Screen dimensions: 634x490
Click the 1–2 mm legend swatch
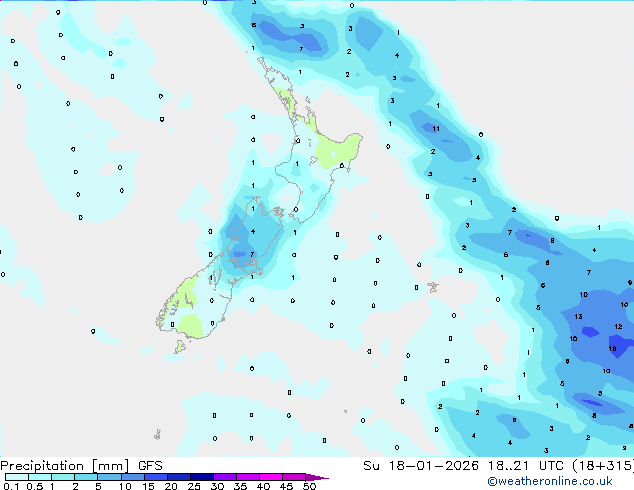click(x=63, y=477)
